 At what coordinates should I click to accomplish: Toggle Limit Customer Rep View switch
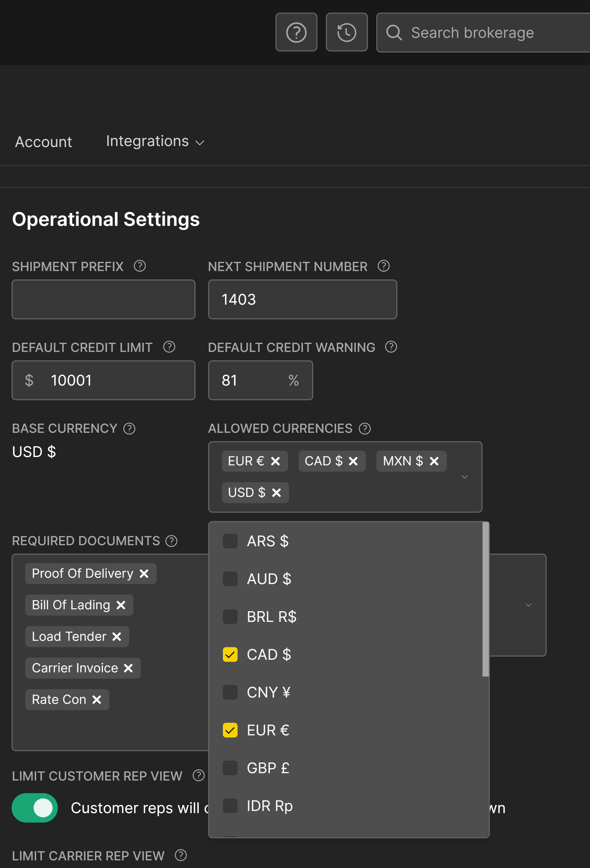[x=35, y=808]
